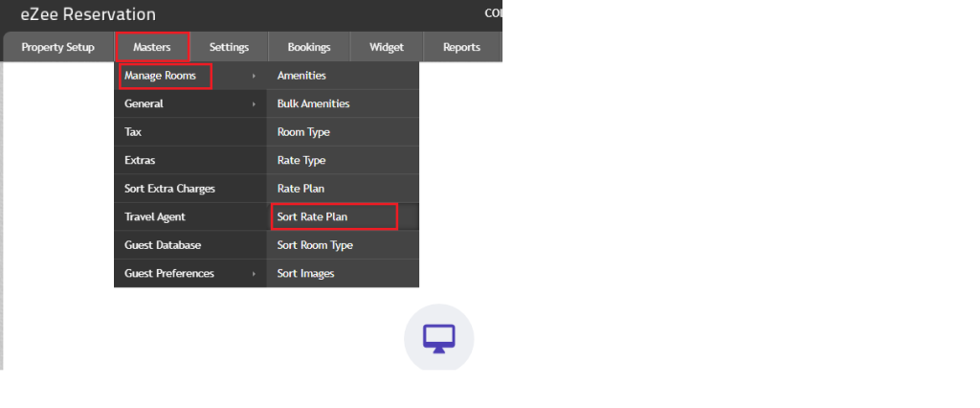This screenshot has width=980, height=408.
Task: Click Sort Rate Plan option
Action: point(343,217)
